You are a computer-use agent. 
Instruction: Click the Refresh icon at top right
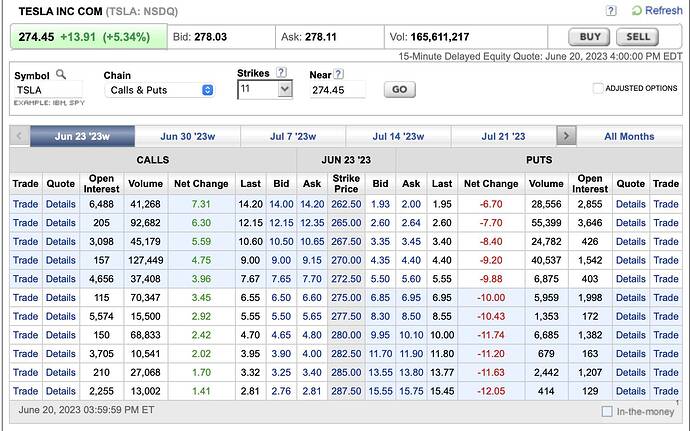pyautogui.click(x=636, y=10)
